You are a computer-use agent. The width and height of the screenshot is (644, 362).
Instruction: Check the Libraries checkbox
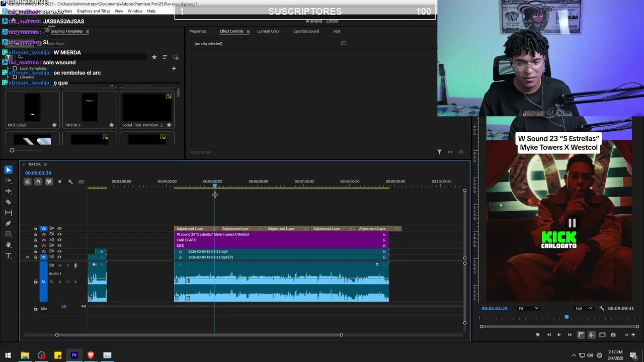point(15,77)
